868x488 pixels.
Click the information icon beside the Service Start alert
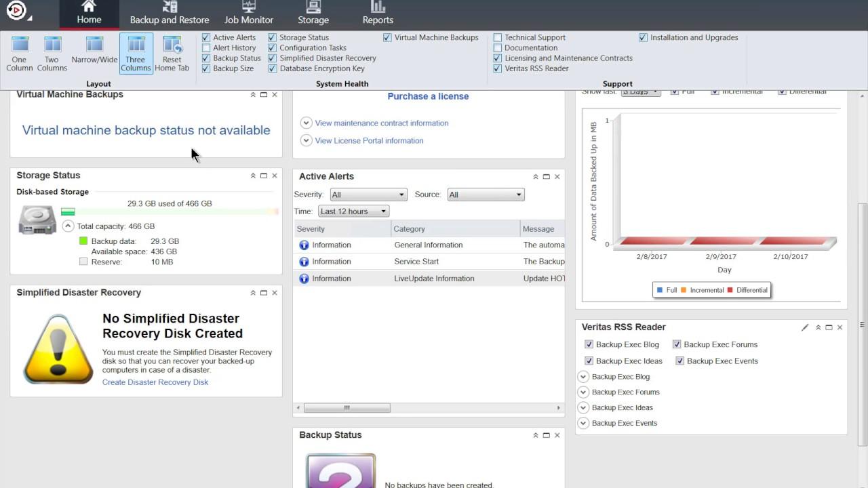point(304,262)
